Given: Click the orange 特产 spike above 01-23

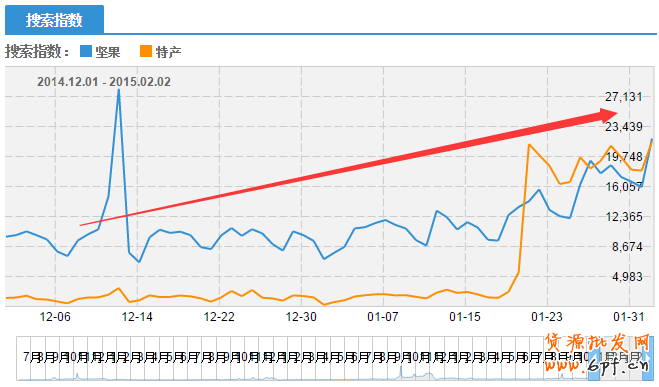Looking at the screenshot, I should [x=529, y=145].
